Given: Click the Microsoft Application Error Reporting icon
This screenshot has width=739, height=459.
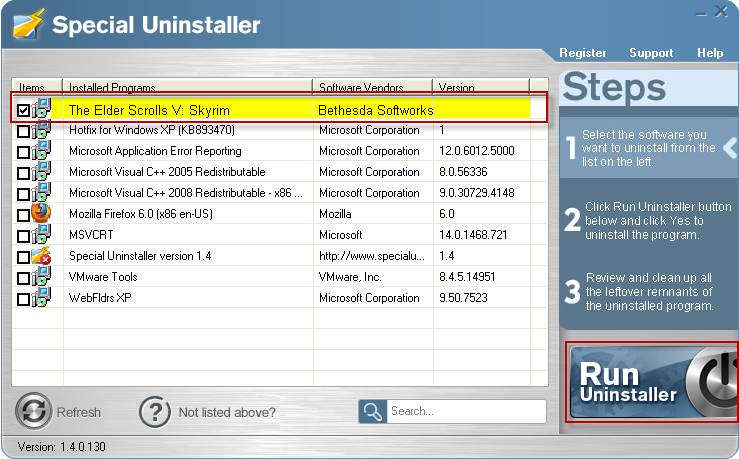Looking at the screenshot, I should tap(41, 150).
